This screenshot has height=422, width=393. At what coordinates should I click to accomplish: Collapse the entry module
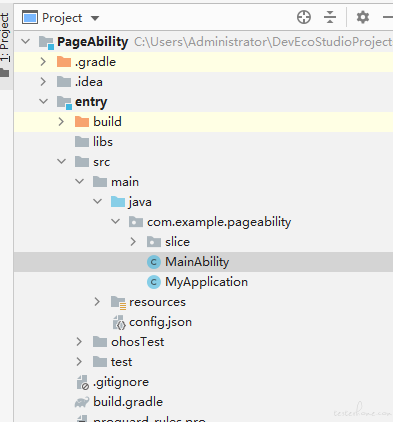point(44,101)
